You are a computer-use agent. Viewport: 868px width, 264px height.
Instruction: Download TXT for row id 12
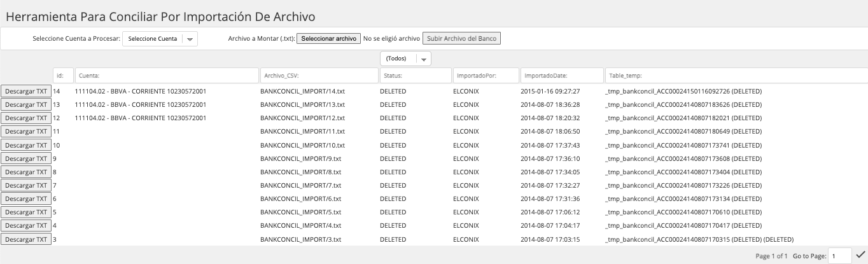pos(26,118)
